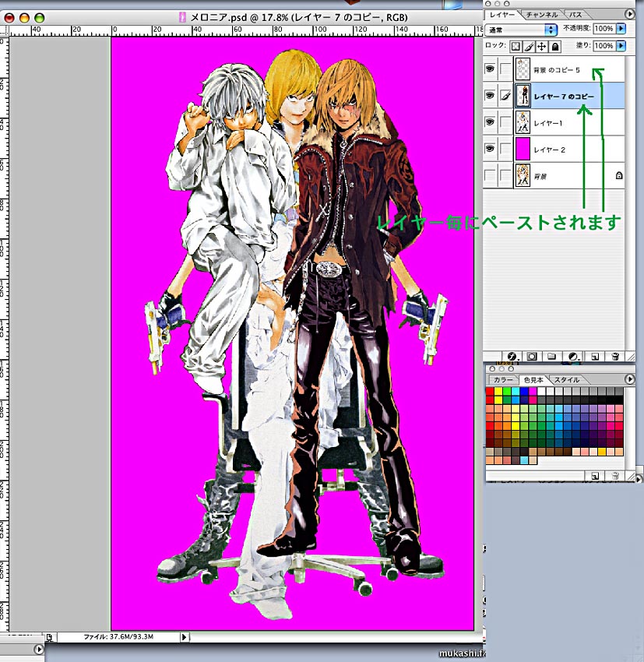Toggle link box for レイヤー1
The height and width of the screenshot is (662, 644).
505,122
